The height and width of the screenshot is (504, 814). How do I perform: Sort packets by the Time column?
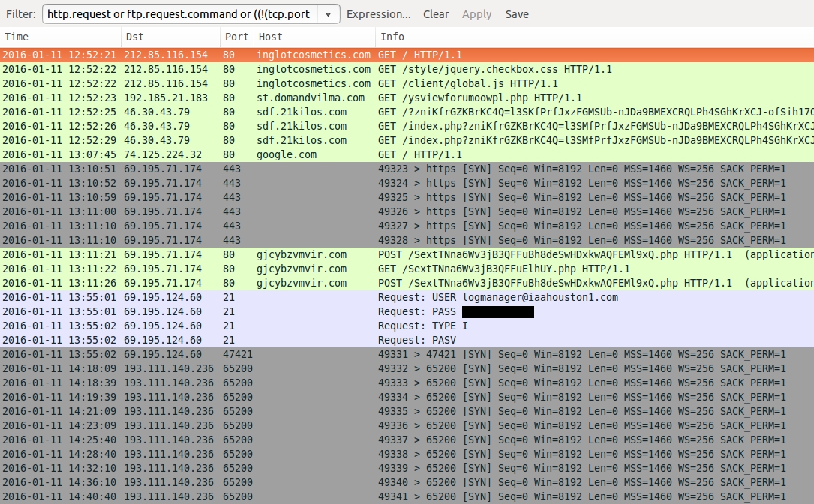(60, 37)
